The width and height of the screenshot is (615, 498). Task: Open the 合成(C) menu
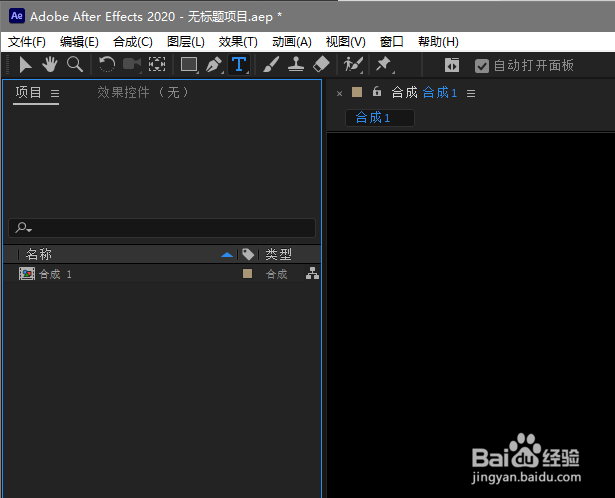tap(133, 42)
